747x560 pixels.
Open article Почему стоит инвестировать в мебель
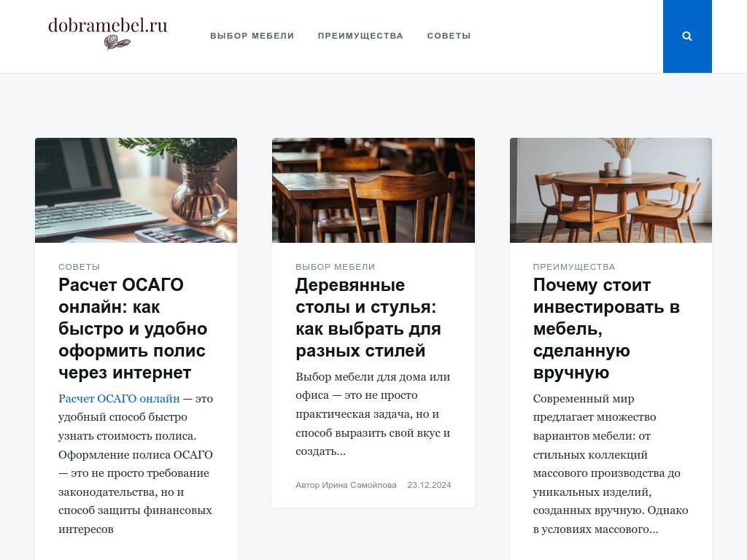click(606, 329)
